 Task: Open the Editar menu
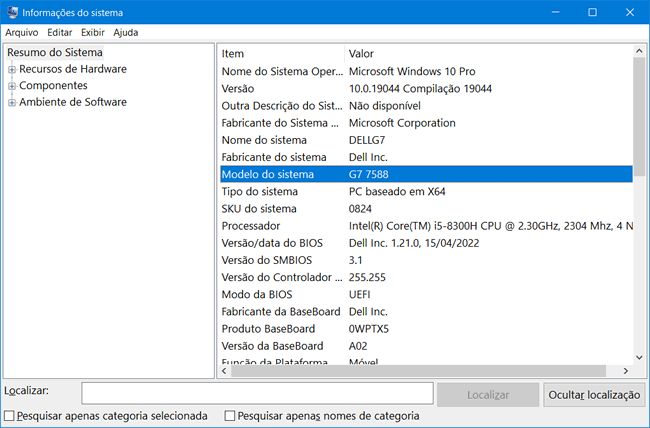(59, 32)
